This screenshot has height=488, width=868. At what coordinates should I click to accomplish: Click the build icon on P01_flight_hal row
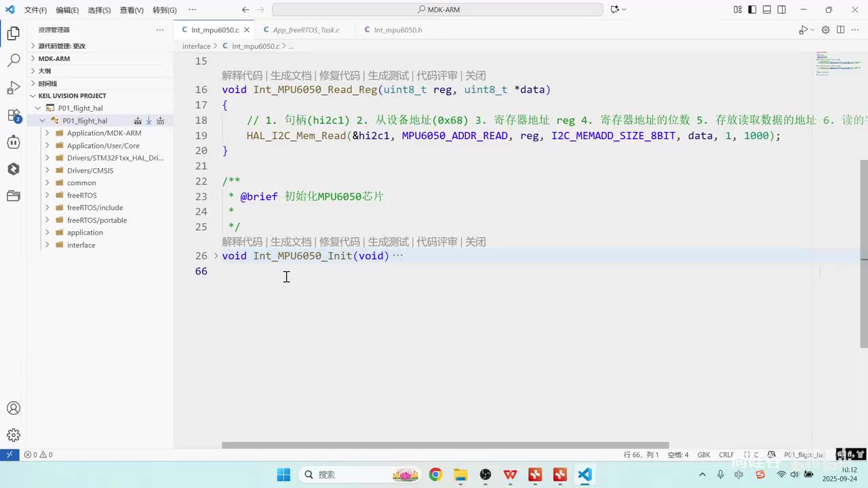(x=138, y=121)
